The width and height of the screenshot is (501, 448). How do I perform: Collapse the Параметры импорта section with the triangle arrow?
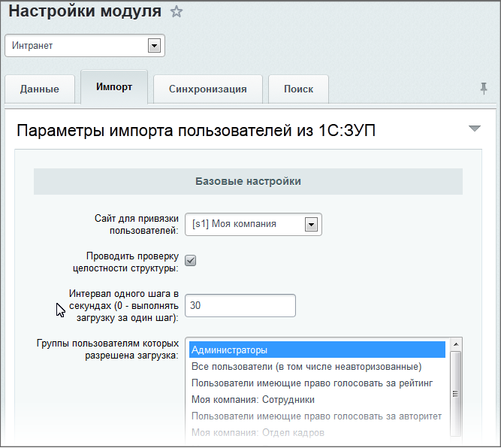pos(475,129)
